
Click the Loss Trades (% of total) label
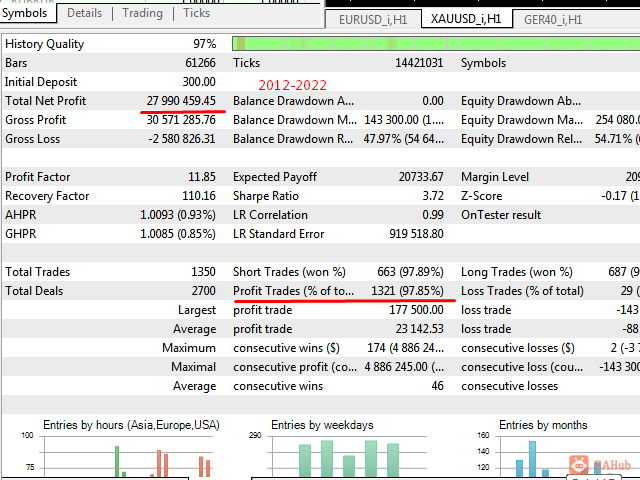coord(522,291)
